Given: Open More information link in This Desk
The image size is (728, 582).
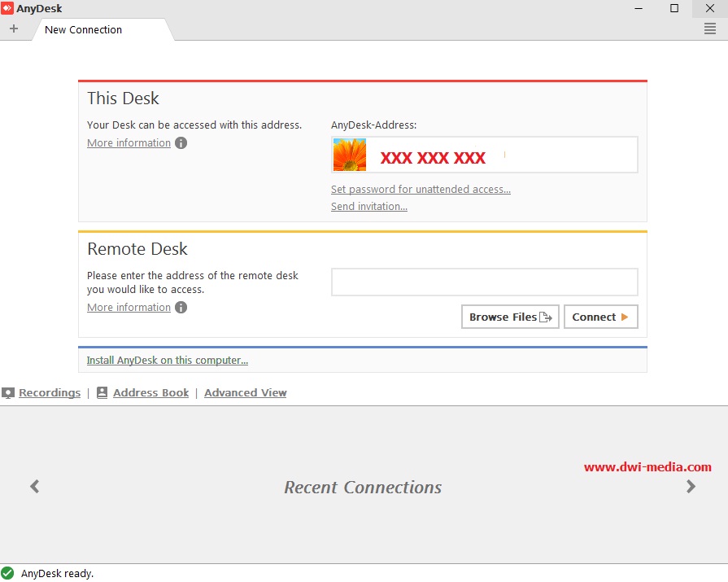Looking at the screenshot, I should pyautogui.click(x=129, y=143).
